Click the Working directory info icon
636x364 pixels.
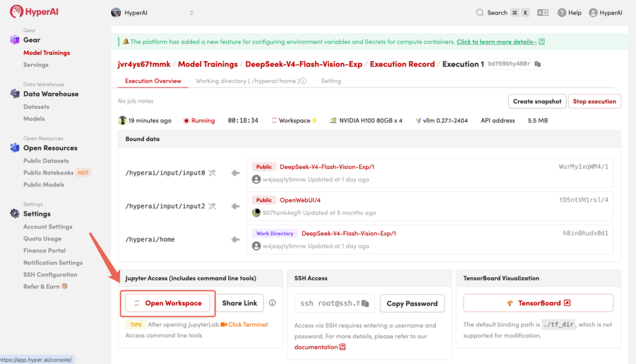point(303,81)
